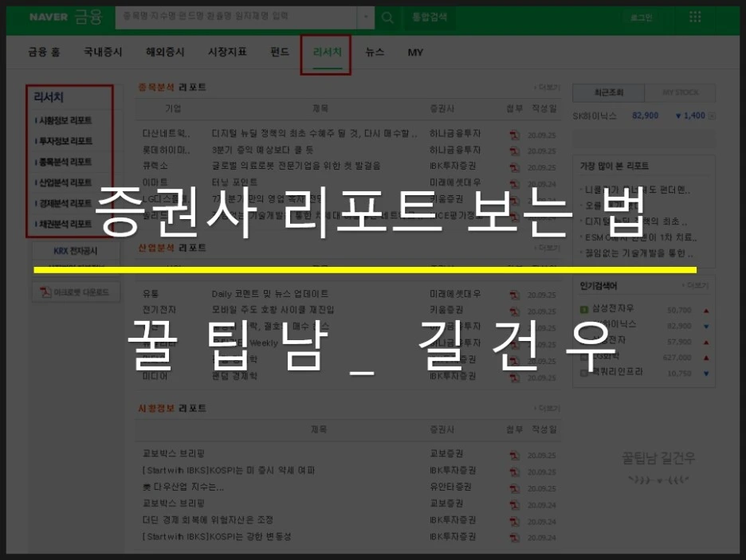
Task: Open PDF attachment for 큐렉소 report
Action: click(x=514, y=168)
